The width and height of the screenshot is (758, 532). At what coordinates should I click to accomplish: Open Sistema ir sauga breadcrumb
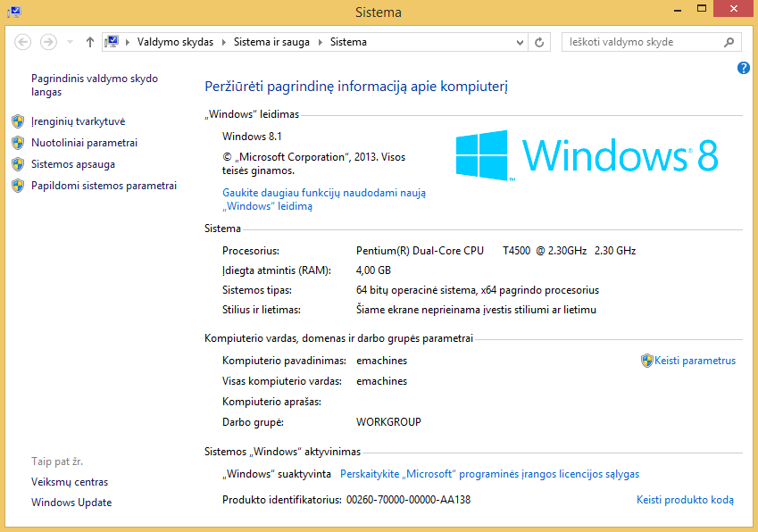point(271,42)
